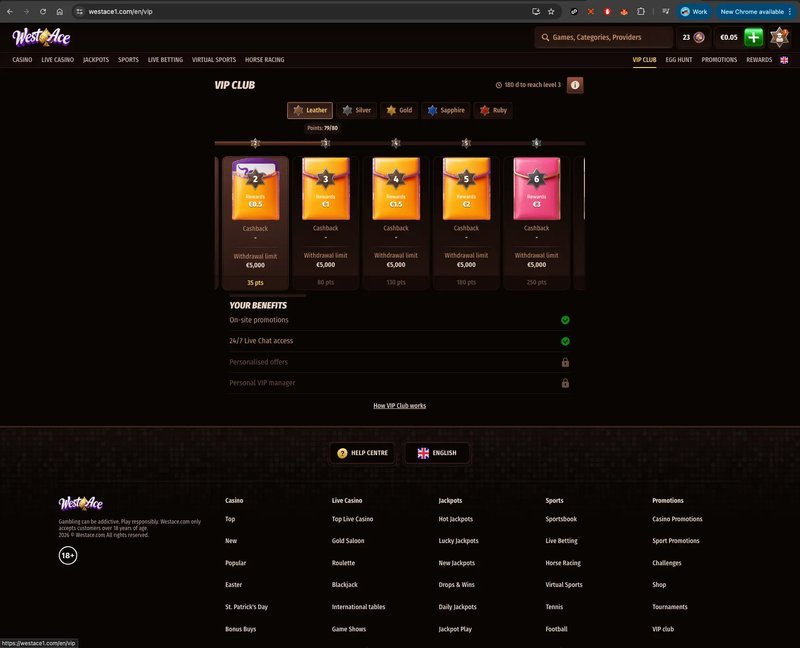Click the WestAce logo in header
The width and height of the screenshot is (800, 648).
coord(41,37)
